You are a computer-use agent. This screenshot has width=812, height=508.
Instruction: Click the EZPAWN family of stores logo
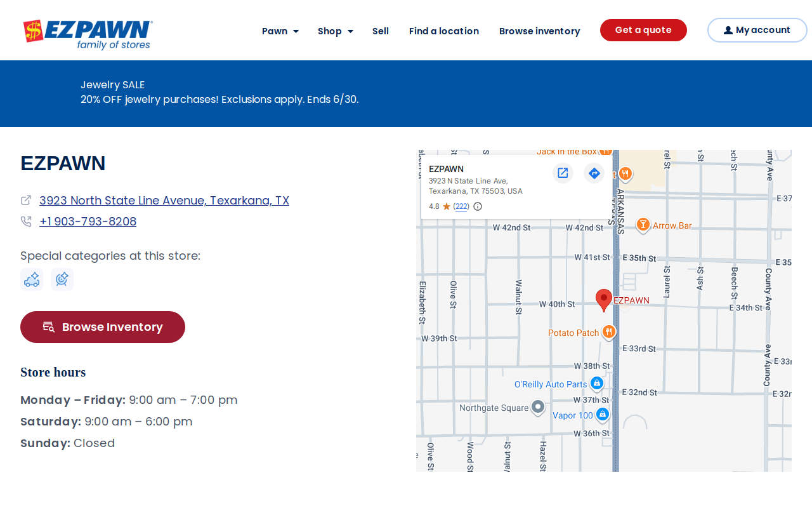coord(88,34)
